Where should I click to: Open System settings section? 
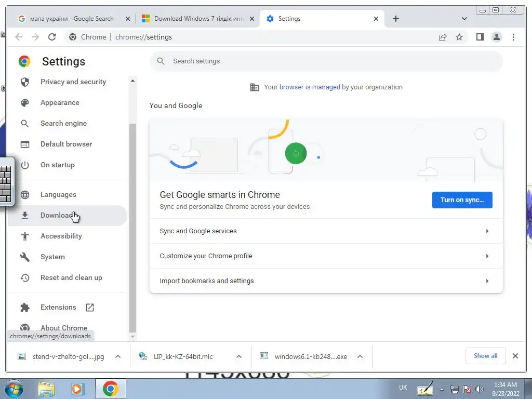[52, 257]
